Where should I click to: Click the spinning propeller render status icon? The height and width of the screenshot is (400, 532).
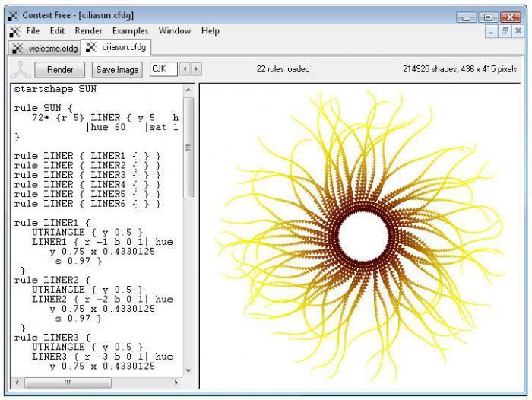21,69
